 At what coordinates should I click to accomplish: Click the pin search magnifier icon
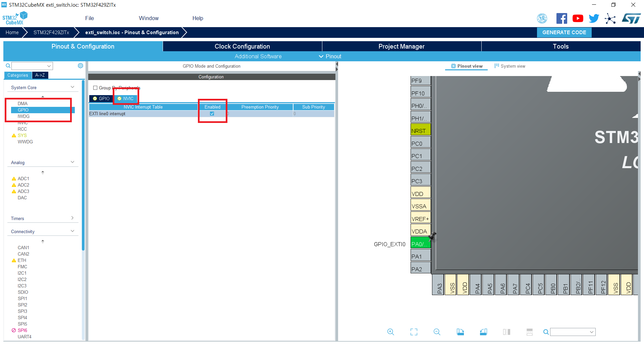pos(546,332)
